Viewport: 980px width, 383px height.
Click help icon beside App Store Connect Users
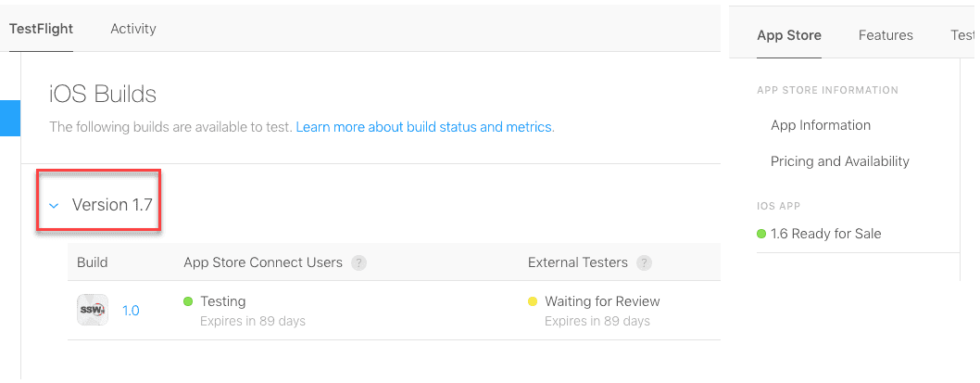click(x=358, y=262)
